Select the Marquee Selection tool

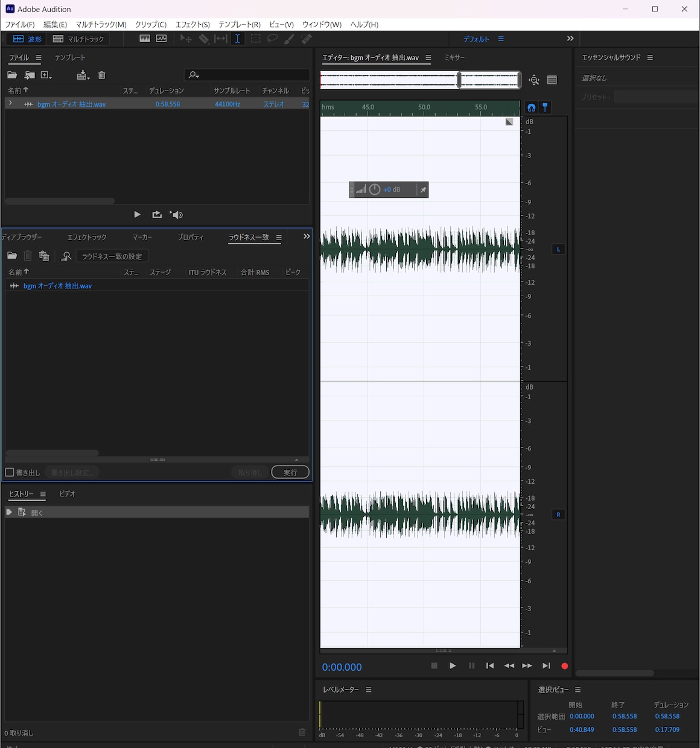256,39
